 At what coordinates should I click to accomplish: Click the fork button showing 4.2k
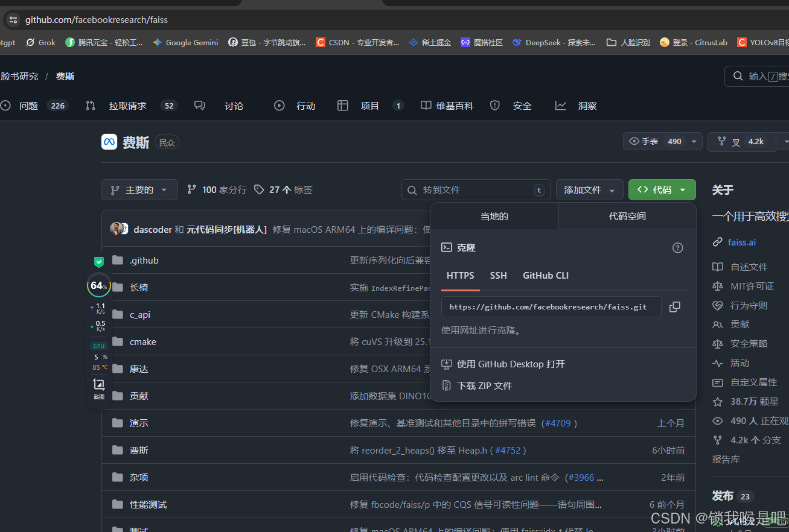(742, 142)
